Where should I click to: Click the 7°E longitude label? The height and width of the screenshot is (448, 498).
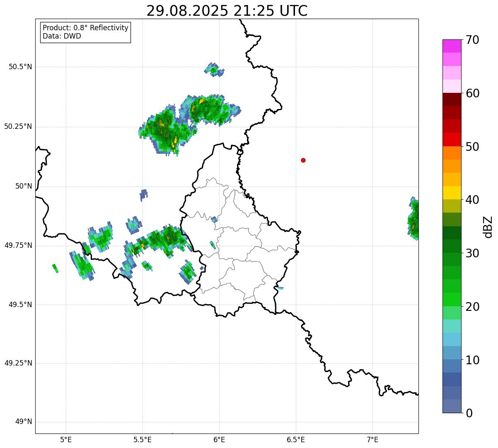pyautogui.click(x=372, y=439)
